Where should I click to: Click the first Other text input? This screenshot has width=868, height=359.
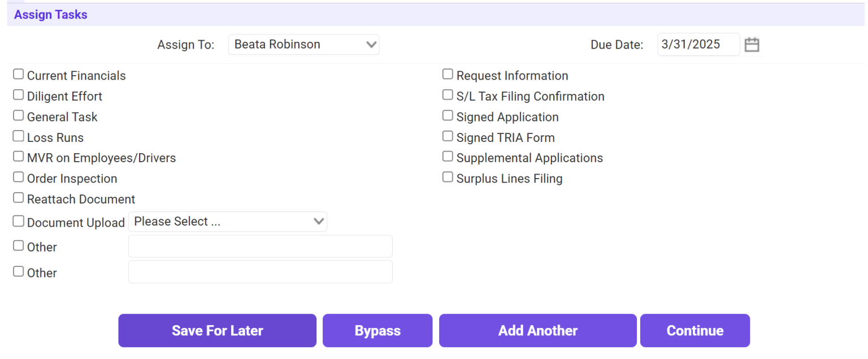click(x=260, y=246)
